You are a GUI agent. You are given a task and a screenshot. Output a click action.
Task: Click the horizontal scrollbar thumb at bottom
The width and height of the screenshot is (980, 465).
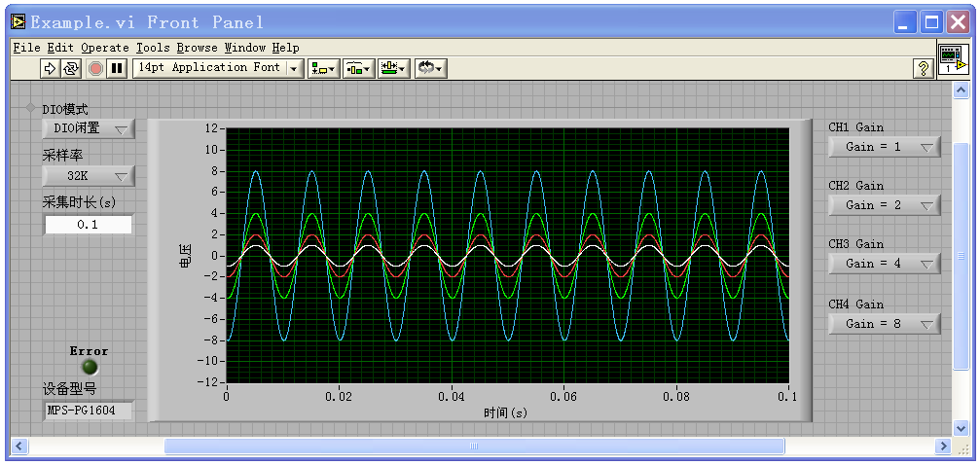click(x=474, y=447)
